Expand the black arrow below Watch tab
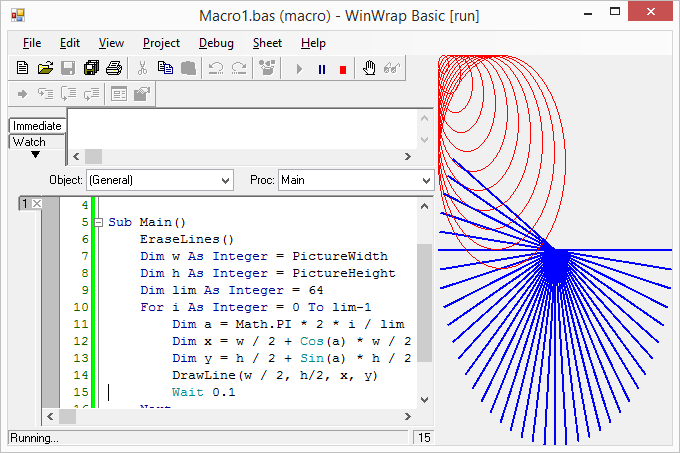Screen dimensions: 680x453 click(x=35, y=155)
